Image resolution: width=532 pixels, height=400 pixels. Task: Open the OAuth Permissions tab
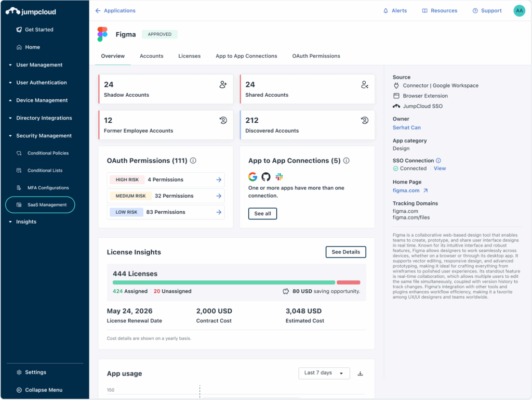click(316, 56)
